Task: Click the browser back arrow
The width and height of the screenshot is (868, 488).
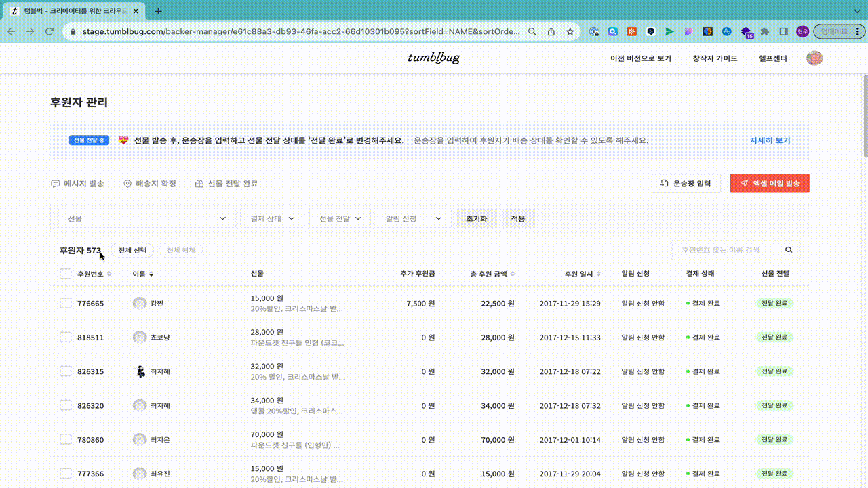Action: [x=12, y=31]
